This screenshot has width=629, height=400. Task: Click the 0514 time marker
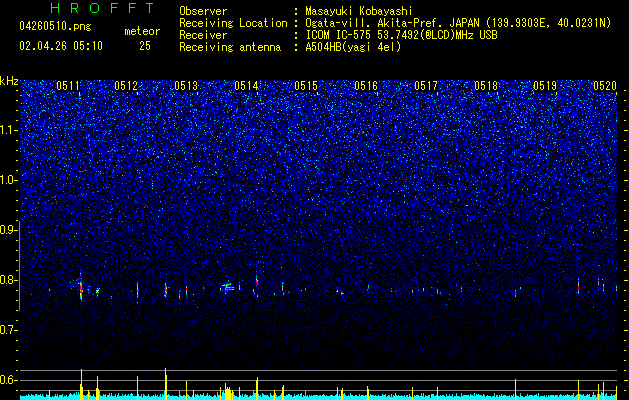(x=246, y=86)
